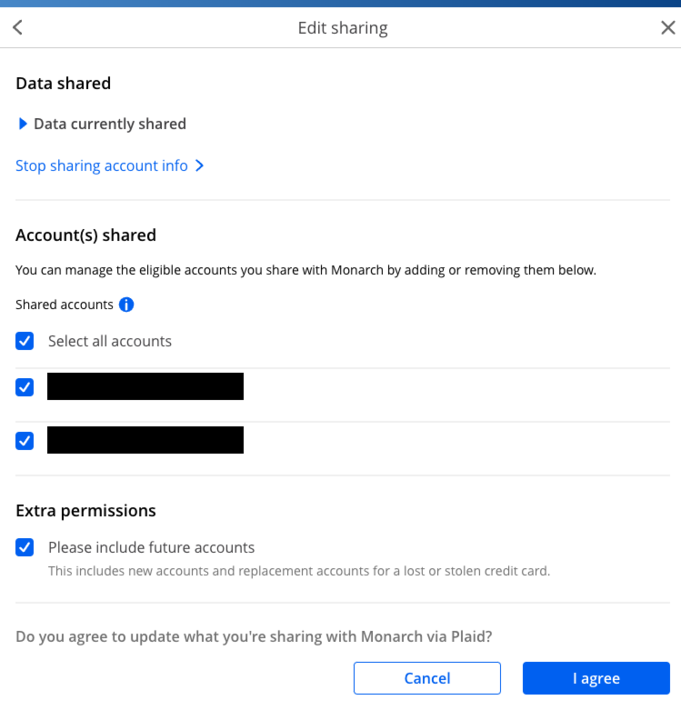The width and height of the screenshot is (681, 720).
Task: Select the first redacted account name
Action: tap(145, 387)
